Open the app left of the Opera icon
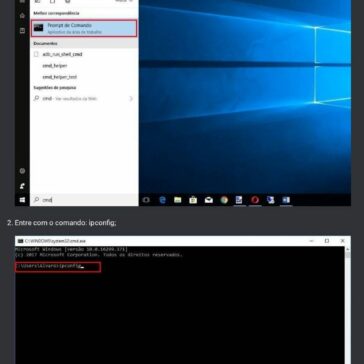 coord(239,200)
